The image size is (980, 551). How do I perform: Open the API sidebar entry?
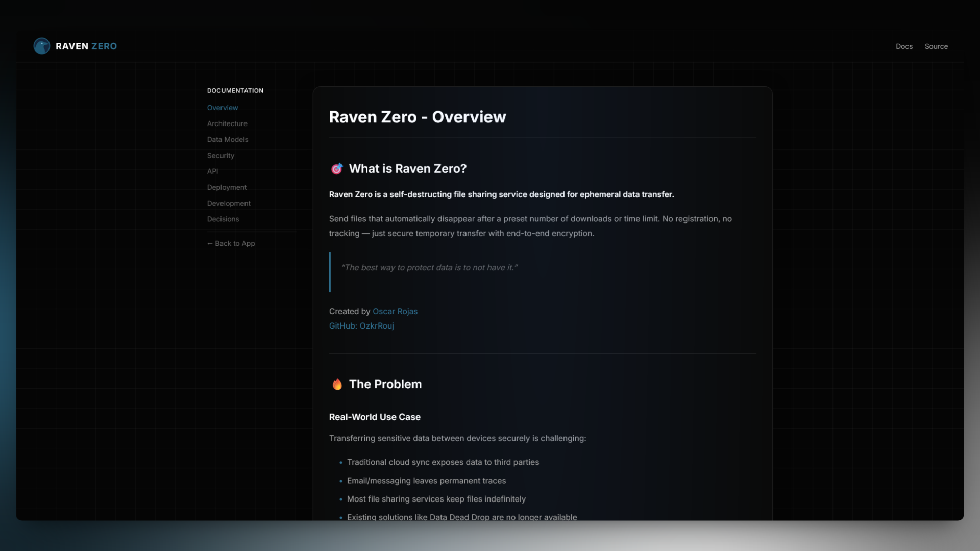coord(212,171)
